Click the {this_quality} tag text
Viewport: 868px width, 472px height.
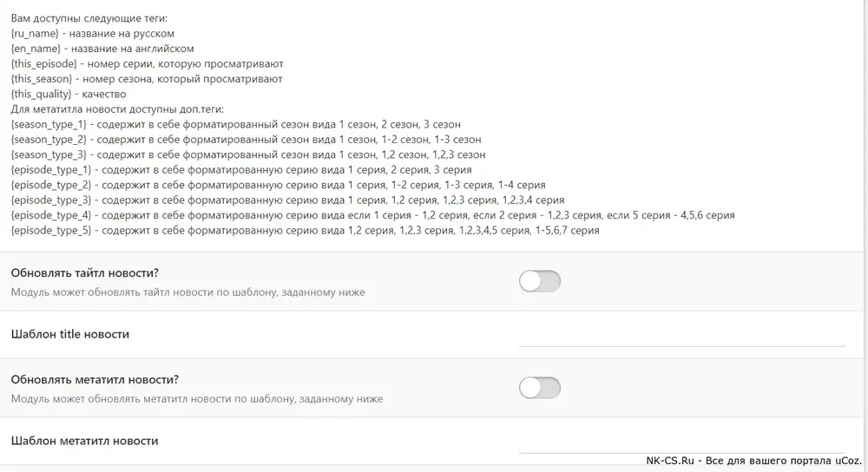[x=41, y=94]
